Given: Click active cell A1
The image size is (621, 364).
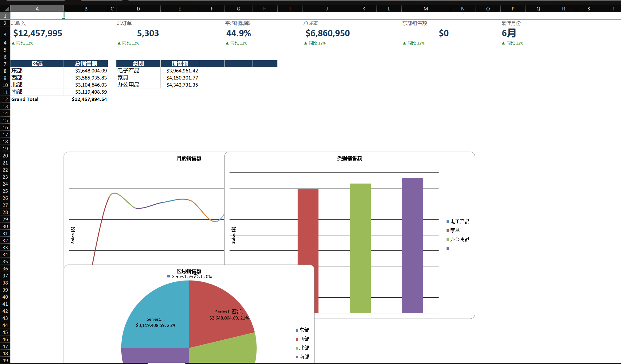Looking at the screenshot, I should point(37,16).
